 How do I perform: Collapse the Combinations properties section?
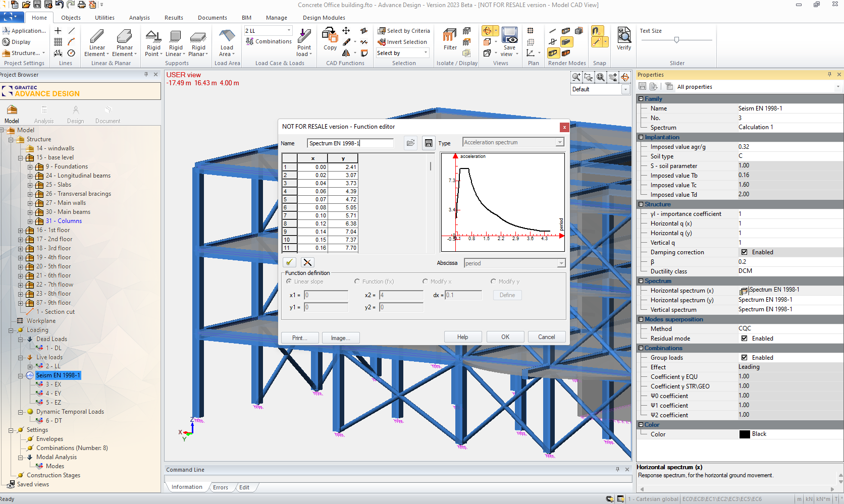click(x=641, y=348)
